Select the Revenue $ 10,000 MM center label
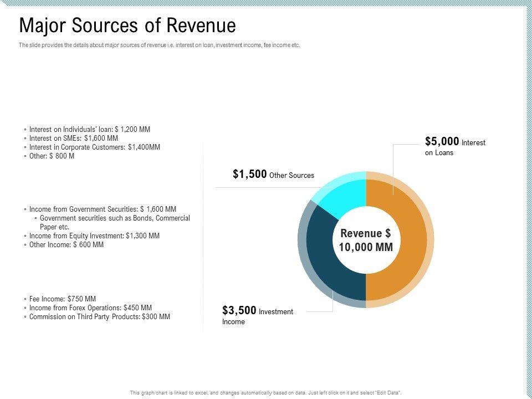The width and height of the screenshot is (532, 399). tap(366, 240)
